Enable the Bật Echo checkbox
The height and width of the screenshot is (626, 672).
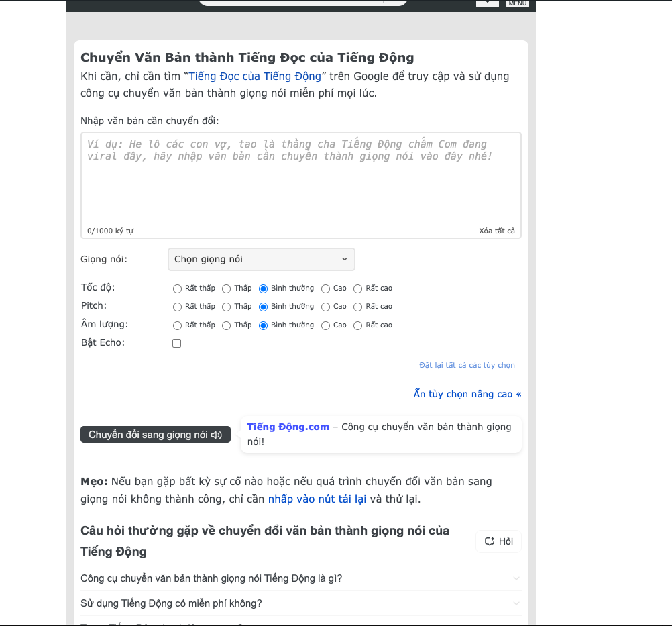[x=176, y=343]
